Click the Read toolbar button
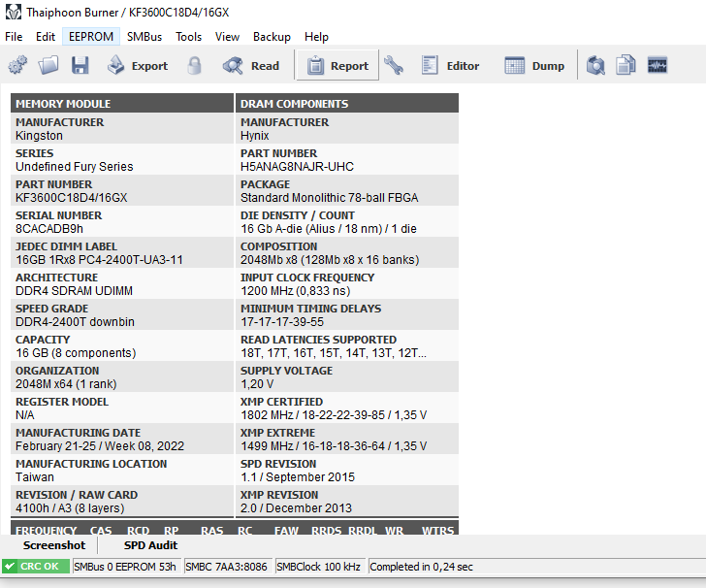The width and height of the screenshot is (706, 588). coord(251,65)
